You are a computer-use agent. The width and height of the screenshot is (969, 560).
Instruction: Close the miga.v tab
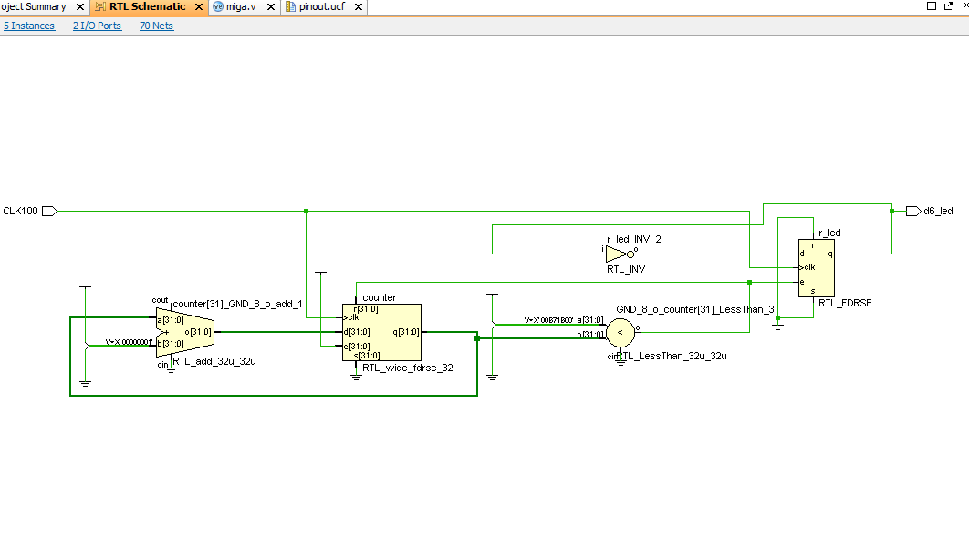coord(271,6)
